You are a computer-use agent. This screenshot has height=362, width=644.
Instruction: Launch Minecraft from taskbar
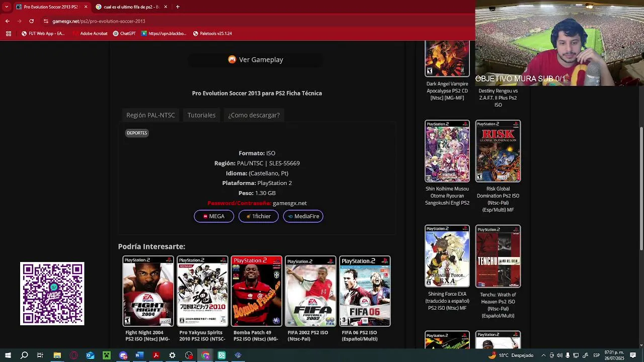point(107,355)
